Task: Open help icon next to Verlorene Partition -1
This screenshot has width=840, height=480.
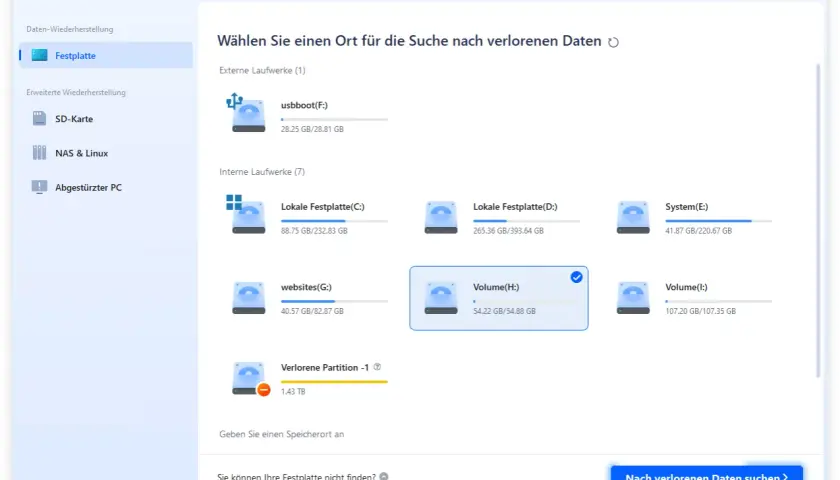Action: (x=377, y=367)
